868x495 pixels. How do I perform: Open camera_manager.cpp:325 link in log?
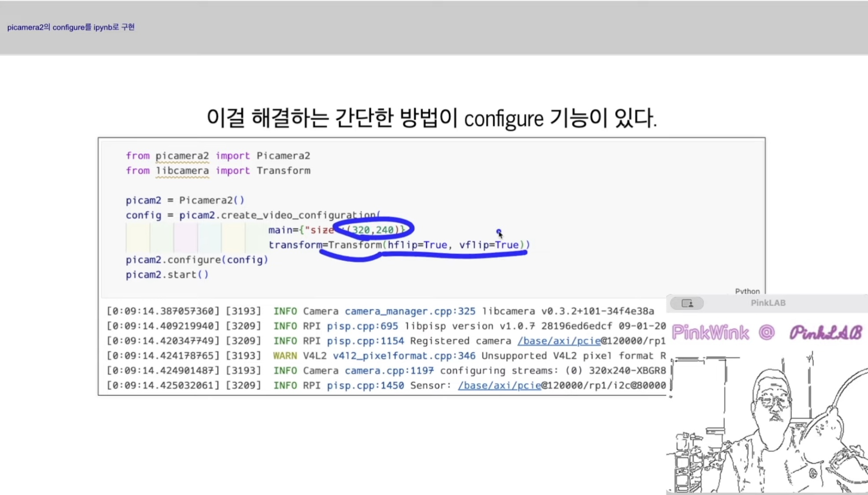pos(410,312)
